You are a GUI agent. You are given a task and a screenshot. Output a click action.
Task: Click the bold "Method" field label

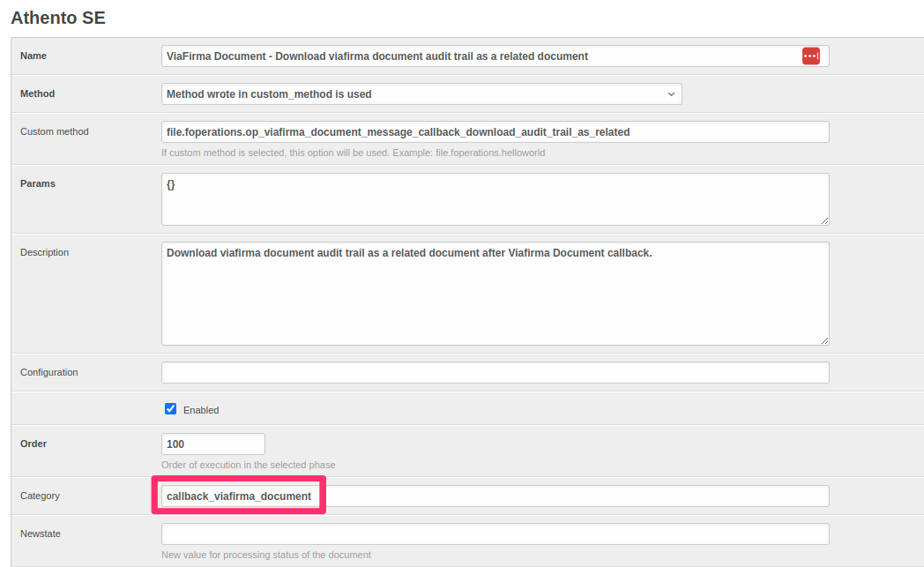pyautogui.click(x=37, y=93)
